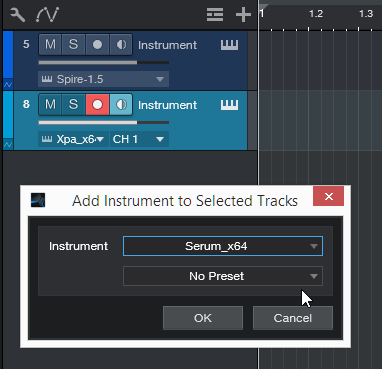Image resolution: width=382 pixels, height=369 pixels.
Task: Open the Serum_x64 instrument dropdown
Action: click(223, 246)
